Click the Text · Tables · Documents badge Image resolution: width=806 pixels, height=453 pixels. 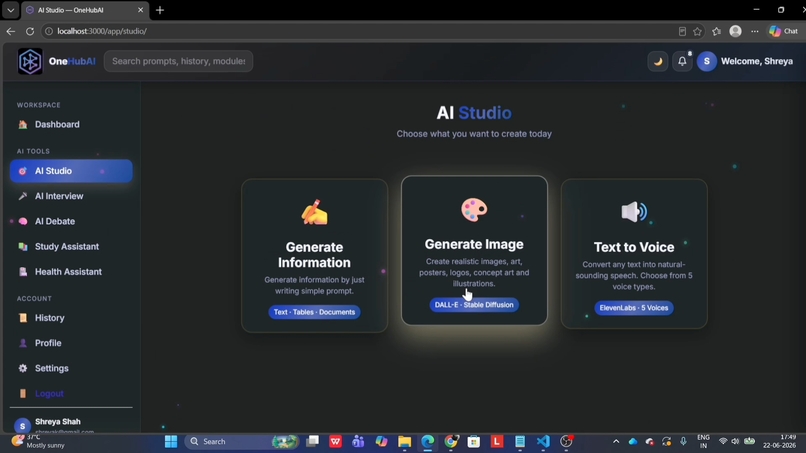click(x=315, y=312)
